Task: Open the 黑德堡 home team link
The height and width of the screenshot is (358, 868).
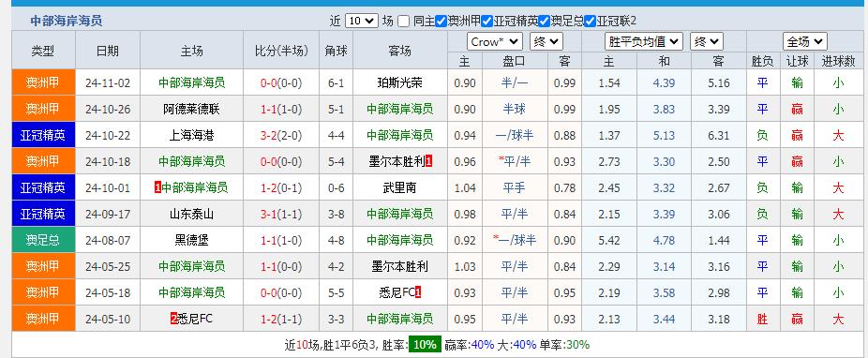Action: [191, 240]
